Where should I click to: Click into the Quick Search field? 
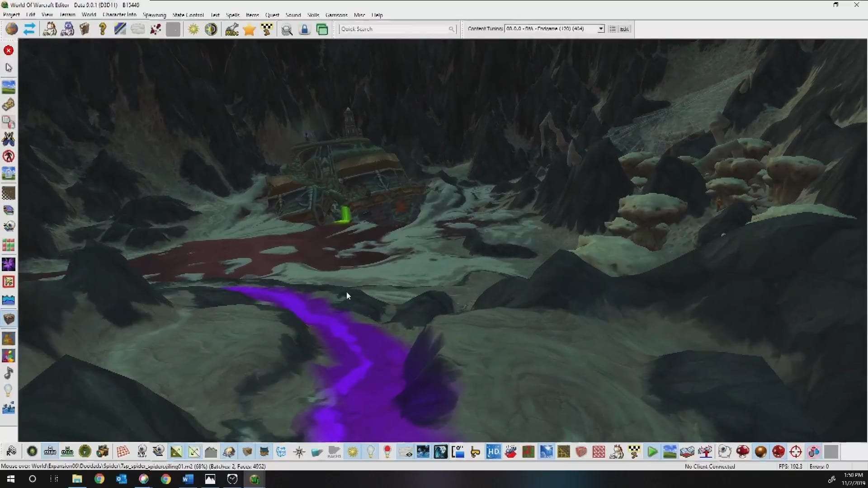click(393, 29)
